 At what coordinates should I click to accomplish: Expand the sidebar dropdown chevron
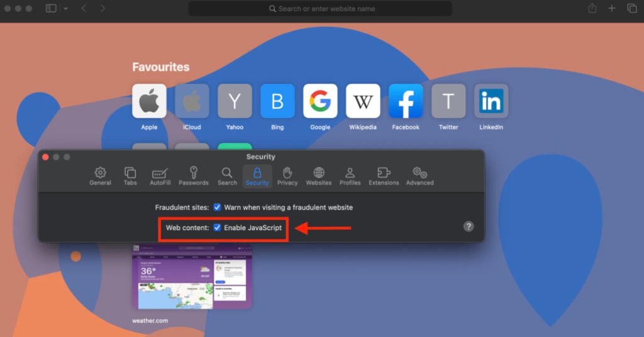click(x=65, y=9)
